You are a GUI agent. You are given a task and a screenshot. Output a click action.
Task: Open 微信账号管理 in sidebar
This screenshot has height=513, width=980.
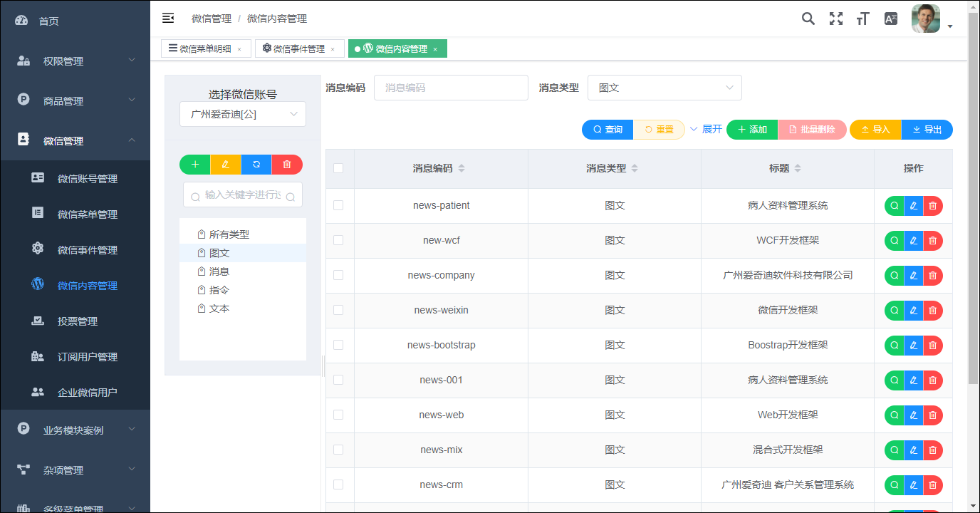(x=75, y=179)
